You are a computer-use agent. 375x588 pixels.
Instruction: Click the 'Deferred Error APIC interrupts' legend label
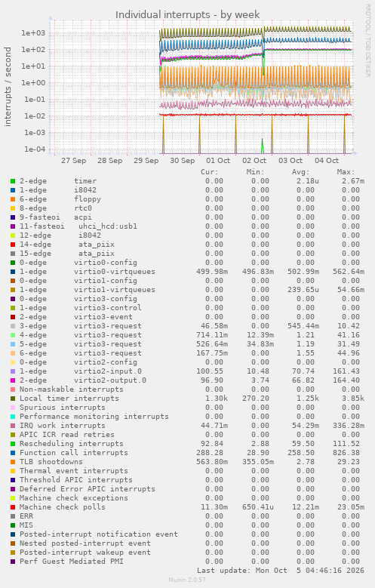click(x=88, y=489)
